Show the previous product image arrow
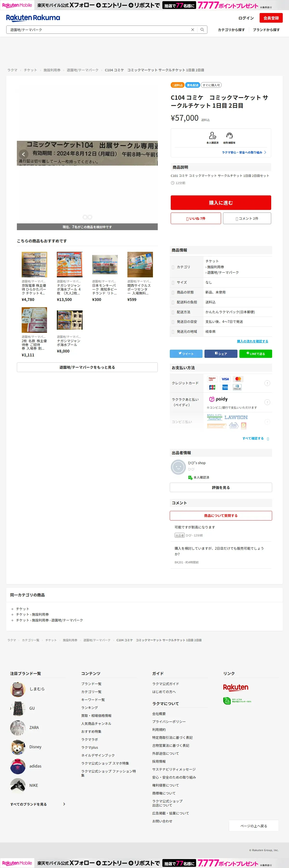Viewport: 289px width, 868px height. pos(23,154)
